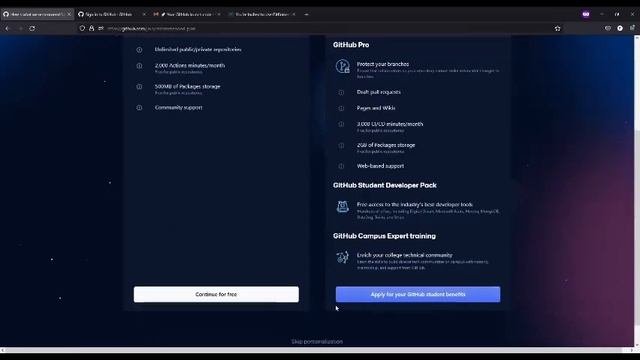The height and width of the screenshot is (360, 640).
Task: Apply for your GitHub student benefits
Action: [418, 294]
